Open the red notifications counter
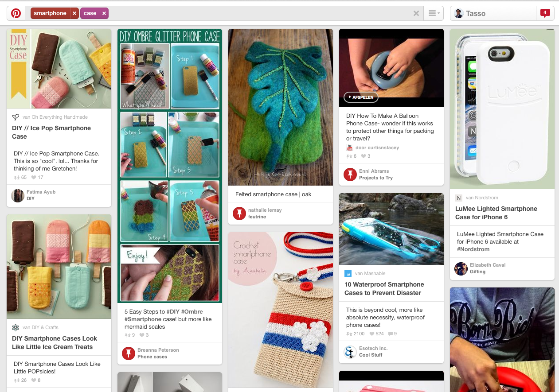Image resolution: width=559 pixels, height=392 pixels. coord(545,13)
